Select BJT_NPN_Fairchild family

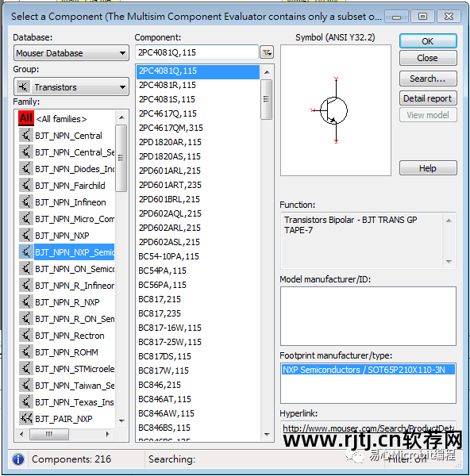coord(70,186)
